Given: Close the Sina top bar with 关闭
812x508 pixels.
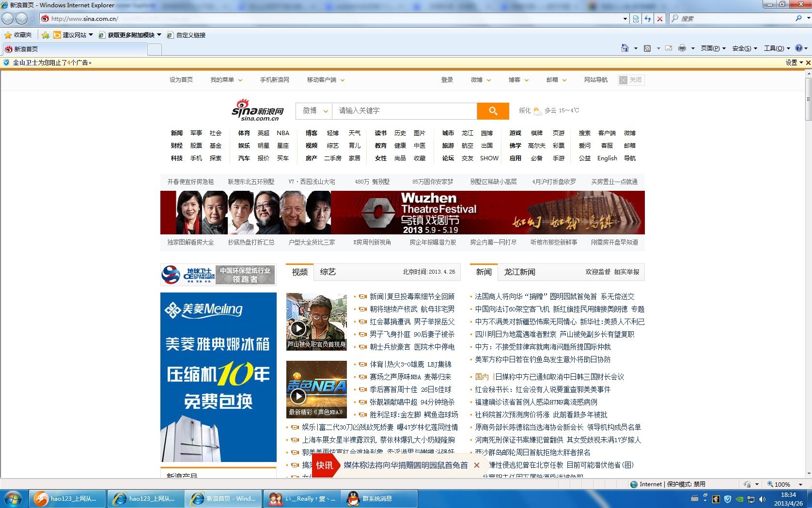Looking at the screenshot, I should (x=631, y=80).
